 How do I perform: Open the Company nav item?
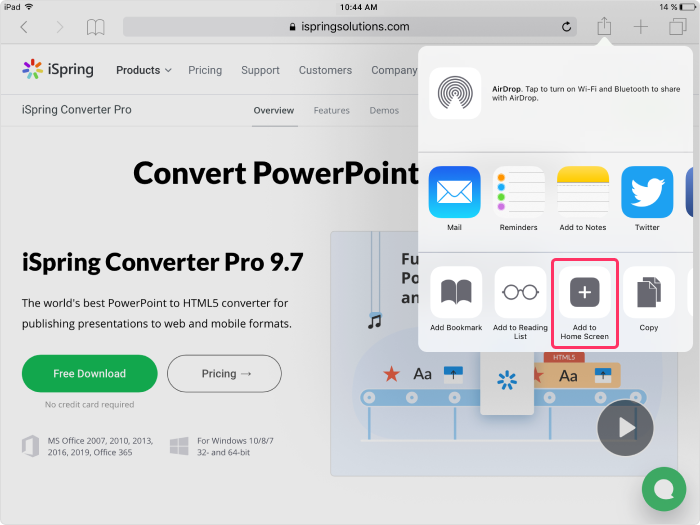(394, 70)
